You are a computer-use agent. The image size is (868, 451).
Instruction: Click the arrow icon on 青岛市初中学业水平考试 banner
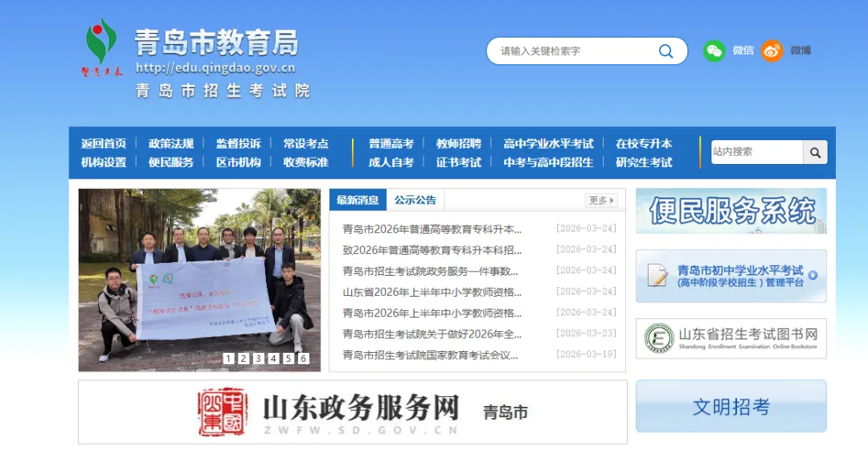click(x=813, y=276)
